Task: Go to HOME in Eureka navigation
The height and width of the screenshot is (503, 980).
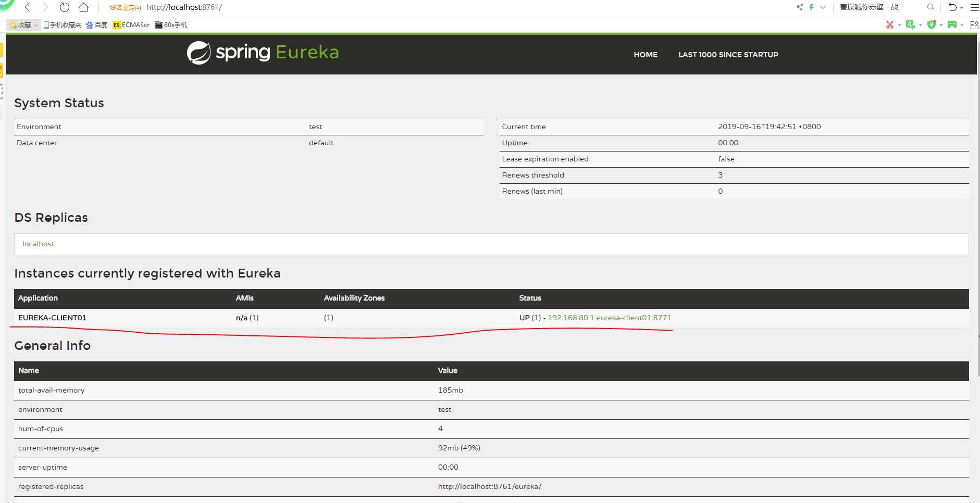Action: pyautogui.click(x=646, y=55)
